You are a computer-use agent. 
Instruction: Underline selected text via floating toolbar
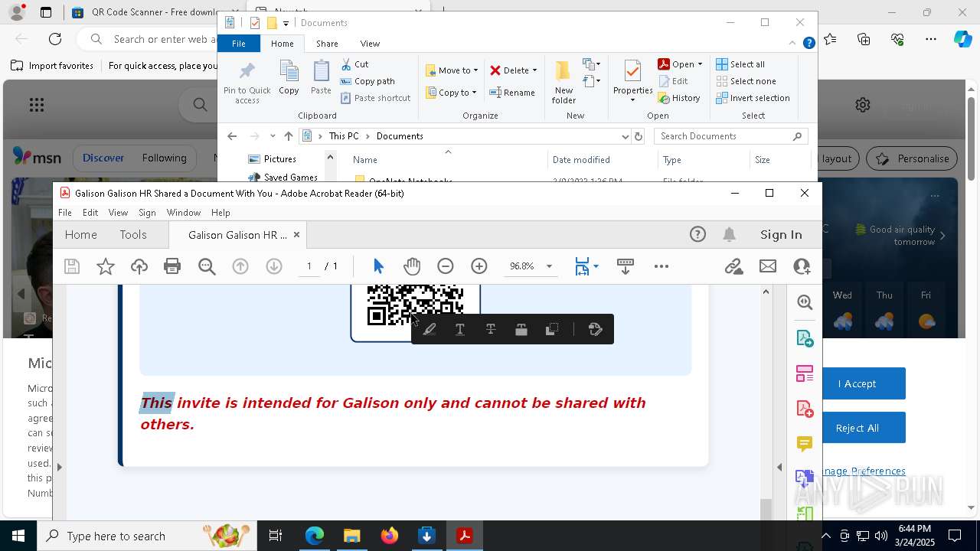460,330
